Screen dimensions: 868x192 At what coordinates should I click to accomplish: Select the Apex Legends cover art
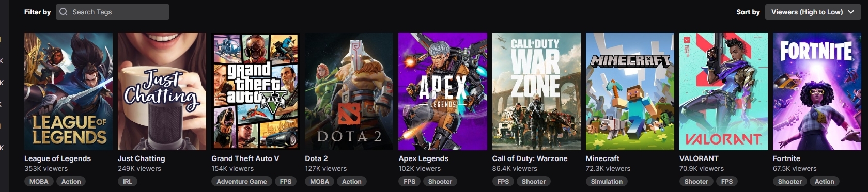coord(443,91)
